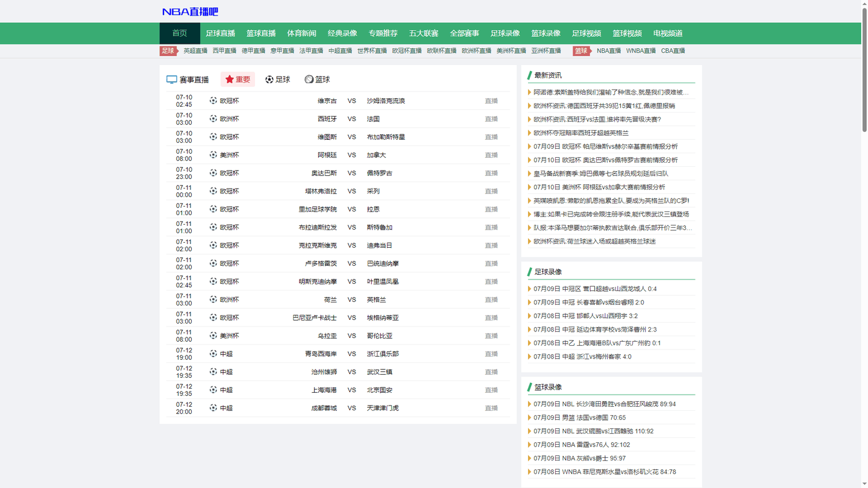Screen dimensions: 868x488
Task: Click orange arrow bullet before 营口超越 replay
Action: pyautogui.click(x=530, y=289)
